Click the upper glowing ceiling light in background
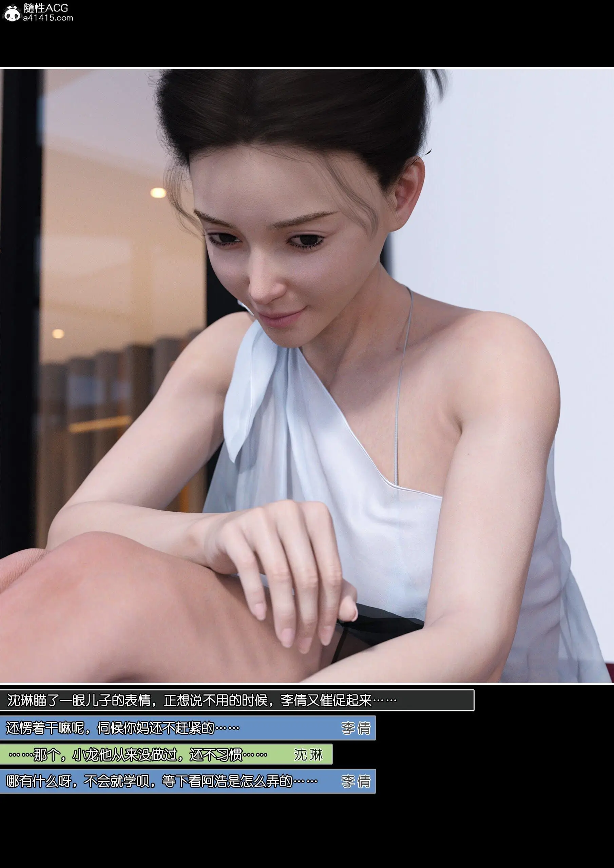Screen dimensions: 614x868 [x=158, y=193]
